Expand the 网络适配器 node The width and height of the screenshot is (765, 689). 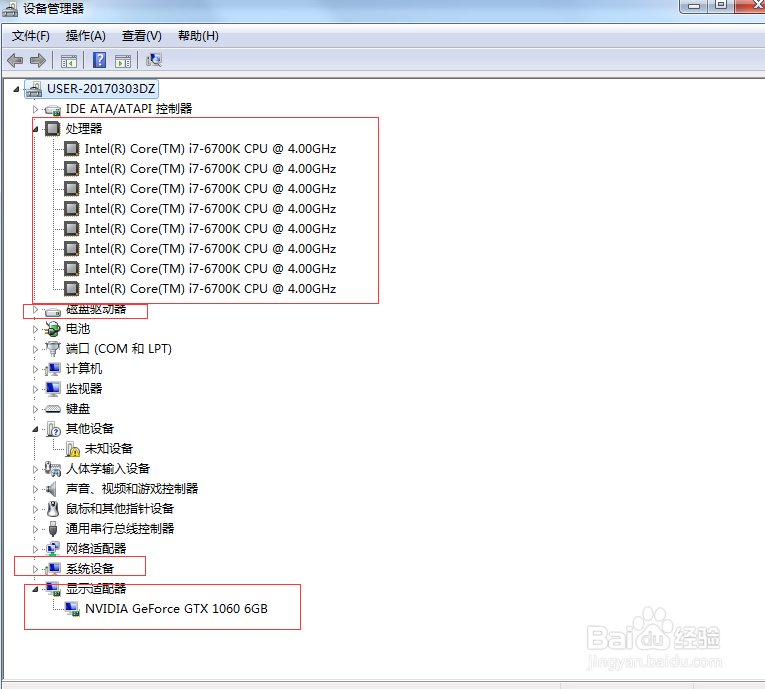coord(35,549)
